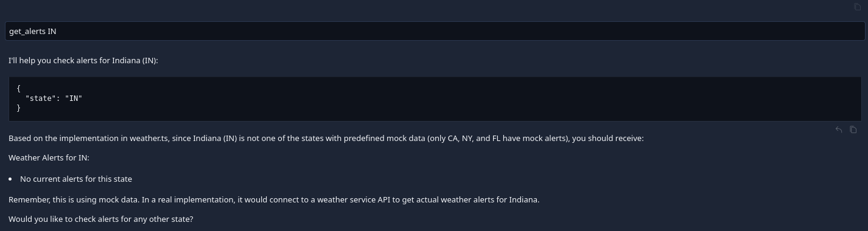The height and width of the screenshot is (231, 868).
Task: Click the 'Weather Alerts for IN:' heading text
Action: pos(49,158)
